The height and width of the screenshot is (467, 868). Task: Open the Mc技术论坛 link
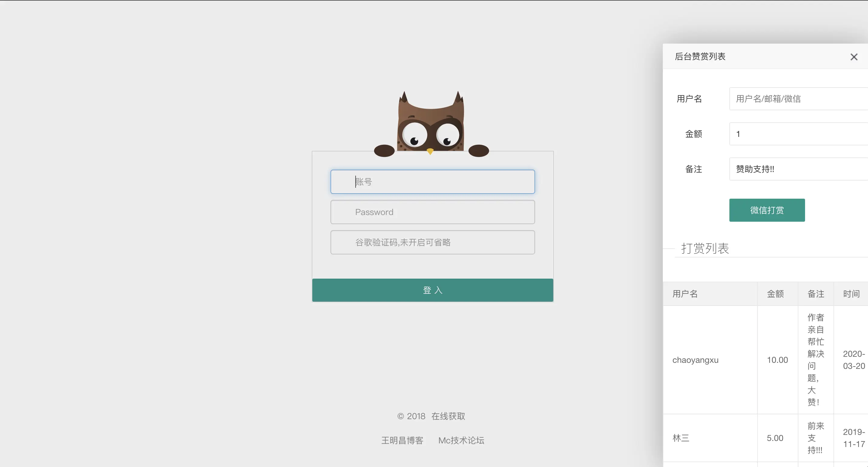coord(461,440)
